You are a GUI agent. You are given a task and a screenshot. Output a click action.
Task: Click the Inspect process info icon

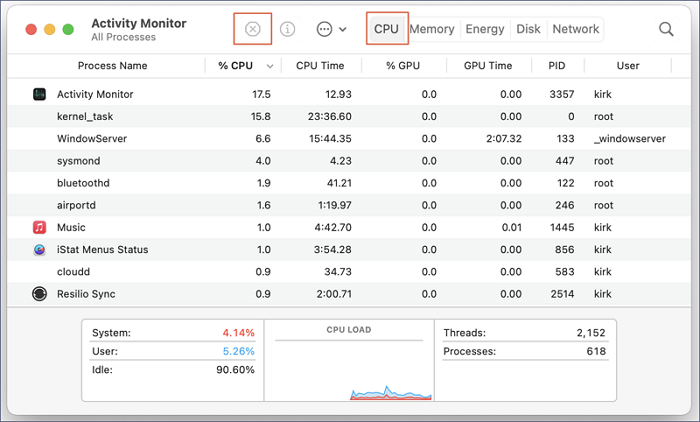pos(288,29)
